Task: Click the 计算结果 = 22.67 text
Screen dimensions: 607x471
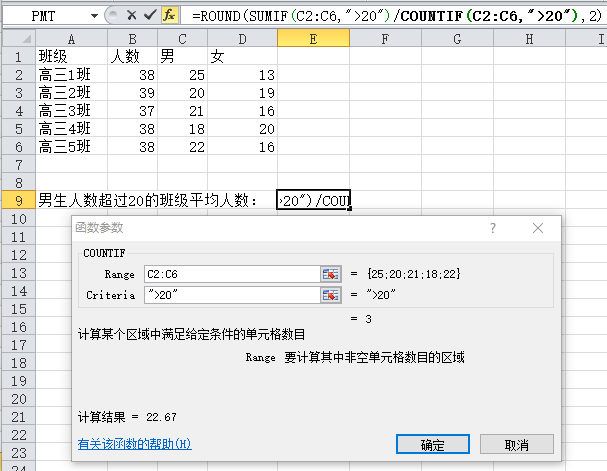Action: (127, 417)
